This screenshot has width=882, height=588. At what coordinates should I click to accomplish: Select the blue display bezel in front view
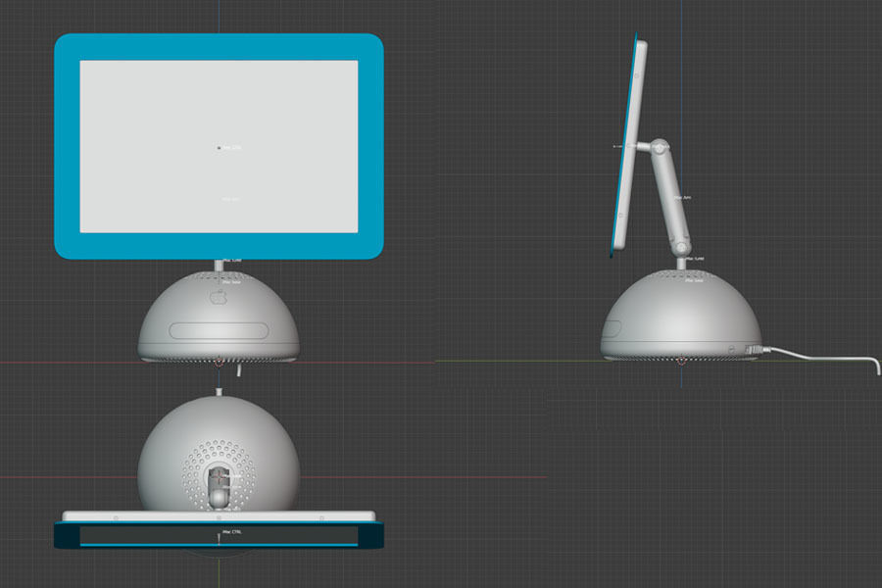click(x=219, y=47)
